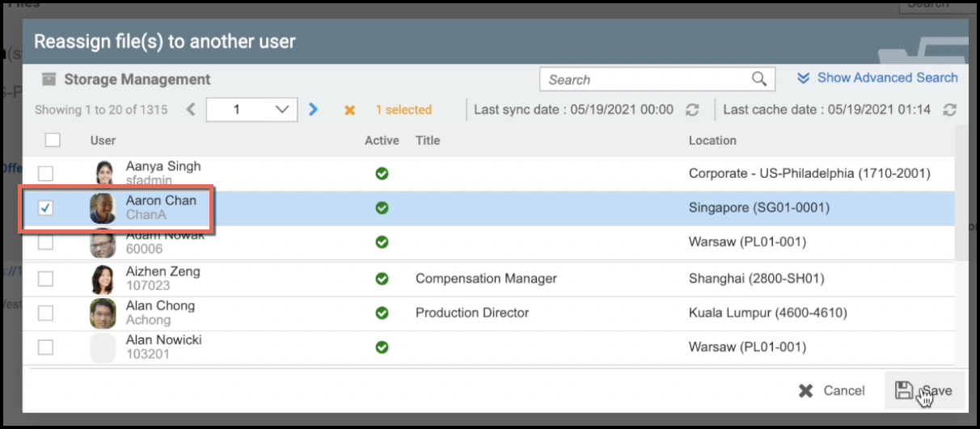This screenshot has width=980, height=429.
Task: Go to the previous page arrow
Action: [x=191, y=110]
